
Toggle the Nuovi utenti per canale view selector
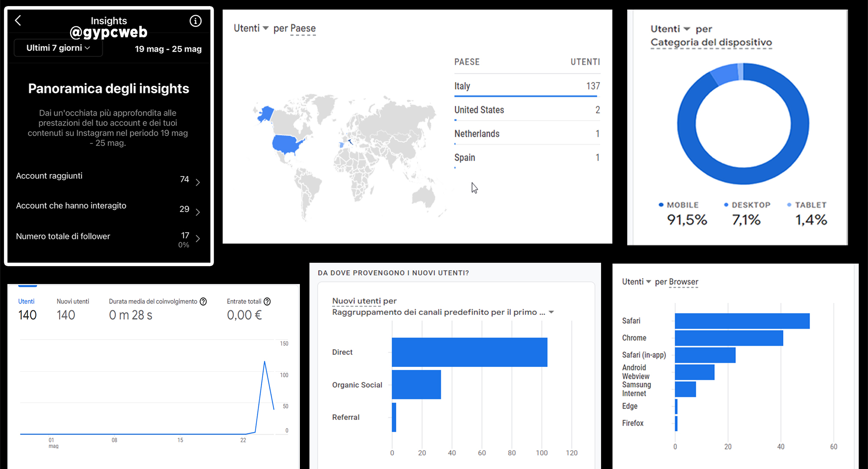(551, 312)
